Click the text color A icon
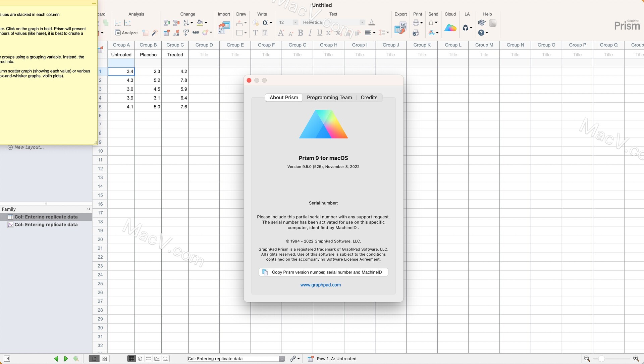The width and height of the screenshot is (644, 364). click(x=371, y=22)
